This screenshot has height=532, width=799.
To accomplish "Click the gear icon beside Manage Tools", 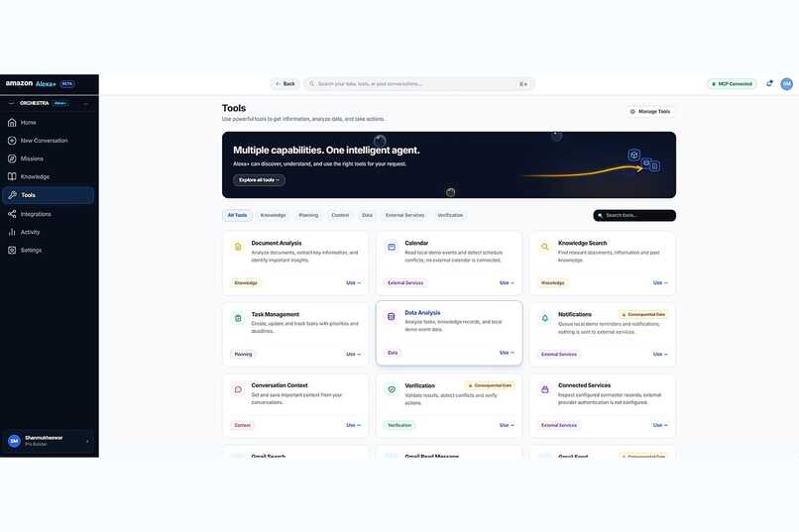I will (632, 112).
